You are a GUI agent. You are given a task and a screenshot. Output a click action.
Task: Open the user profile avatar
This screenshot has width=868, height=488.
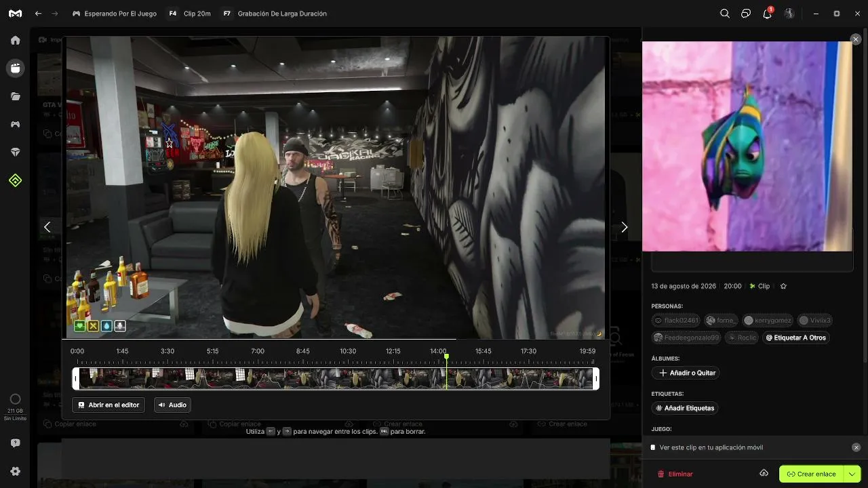point(789,14)
